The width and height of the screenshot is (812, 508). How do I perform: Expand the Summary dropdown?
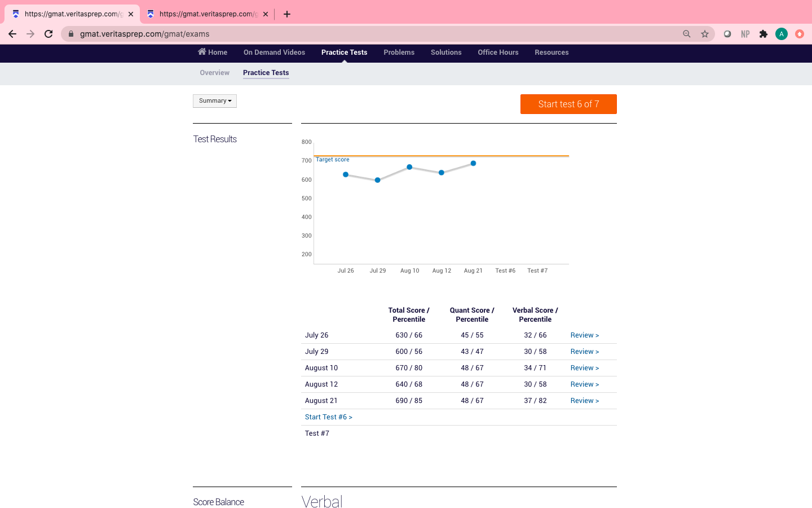[x=215, y=101]
